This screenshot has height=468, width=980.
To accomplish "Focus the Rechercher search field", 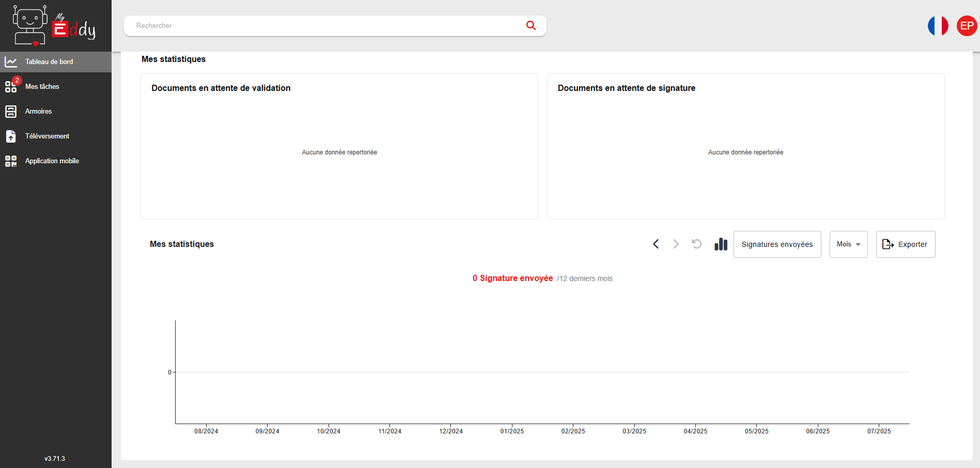I will [335, 26].
